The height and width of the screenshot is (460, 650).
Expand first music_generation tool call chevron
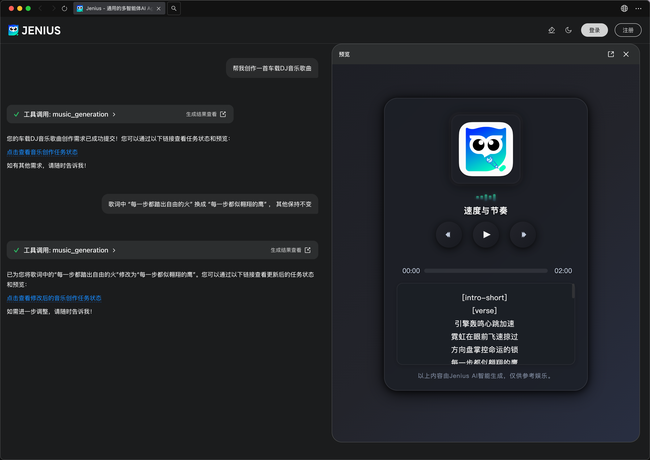click(x=114, y=114)
